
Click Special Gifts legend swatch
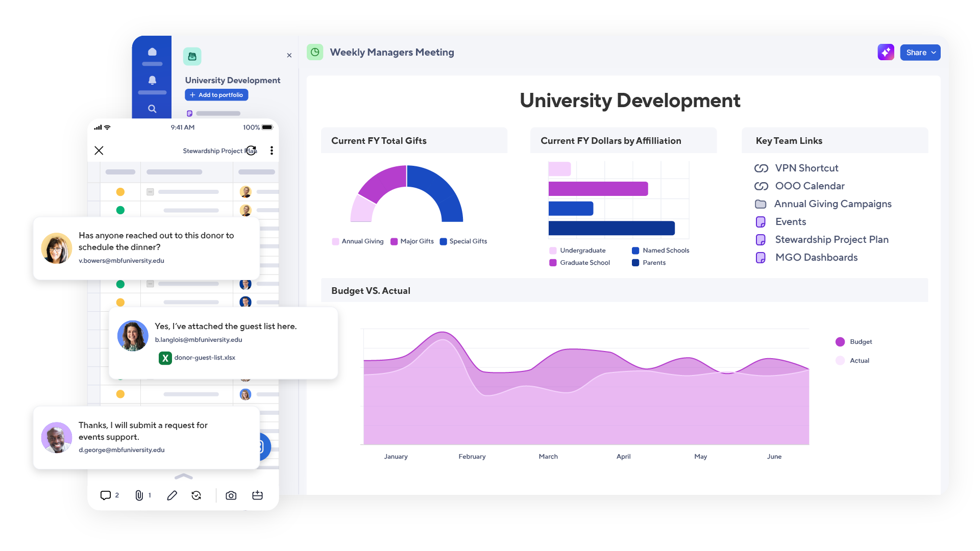click(444, 242)
